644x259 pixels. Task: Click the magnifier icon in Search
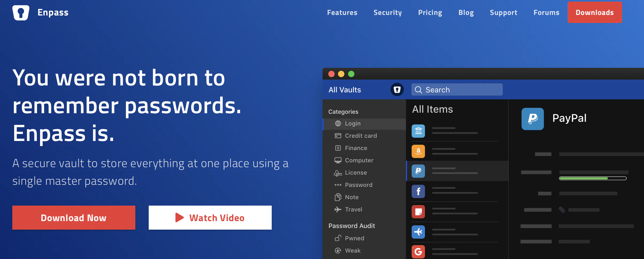click(418, 90)
